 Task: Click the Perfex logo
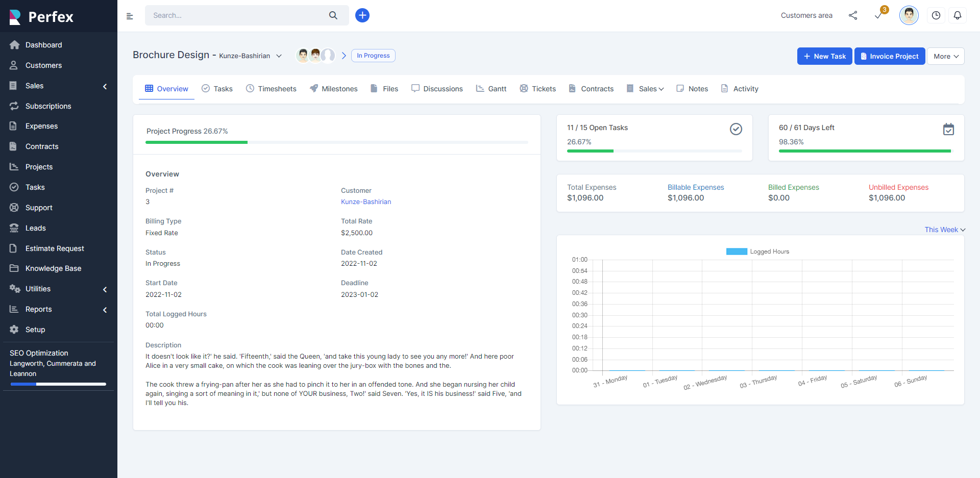41,17
